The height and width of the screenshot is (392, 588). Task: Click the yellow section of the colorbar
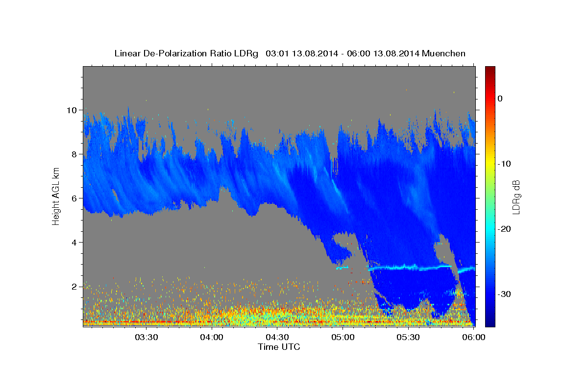pyautogui.click(x=490, y=162)
